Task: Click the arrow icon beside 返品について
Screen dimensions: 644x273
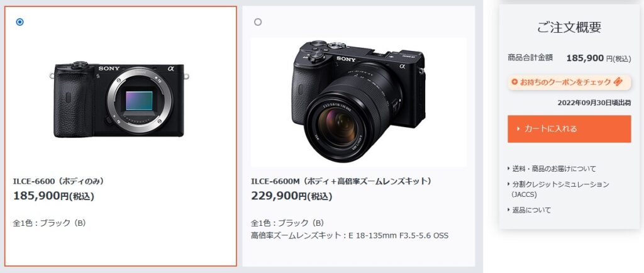Action: pos(509,210)
